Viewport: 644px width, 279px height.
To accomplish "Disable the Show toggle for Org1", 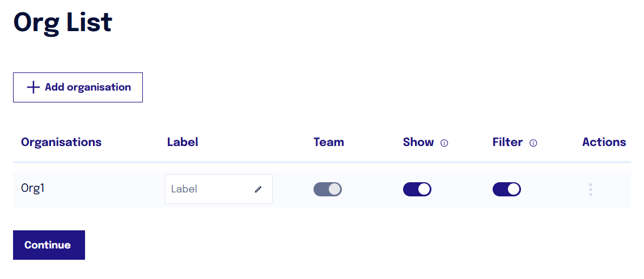I will pyautogui.click(x=417, y=189).
